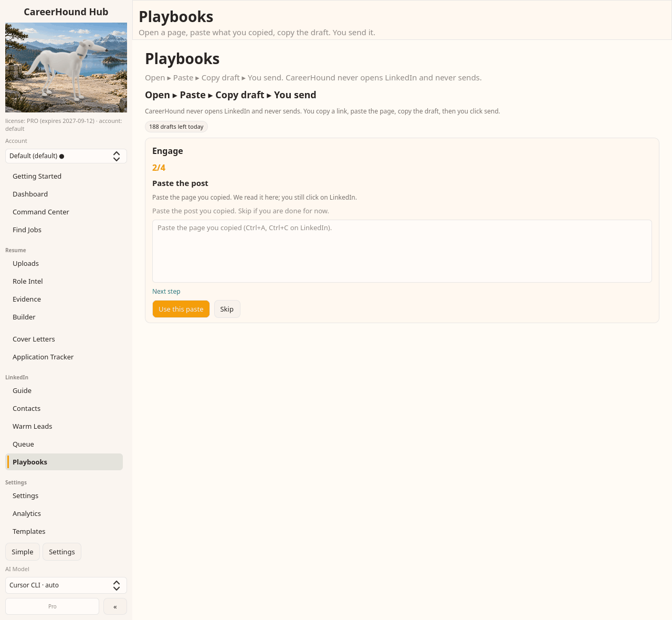
Task: Go to LinkedIn Contacts
Action: (64, 408)
